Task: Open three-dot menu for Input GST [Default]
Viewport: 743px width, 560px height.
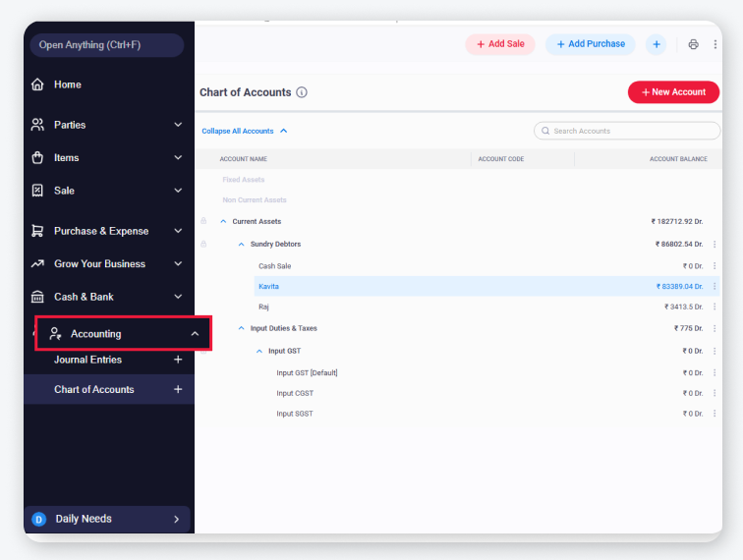Action: (714, 372)
